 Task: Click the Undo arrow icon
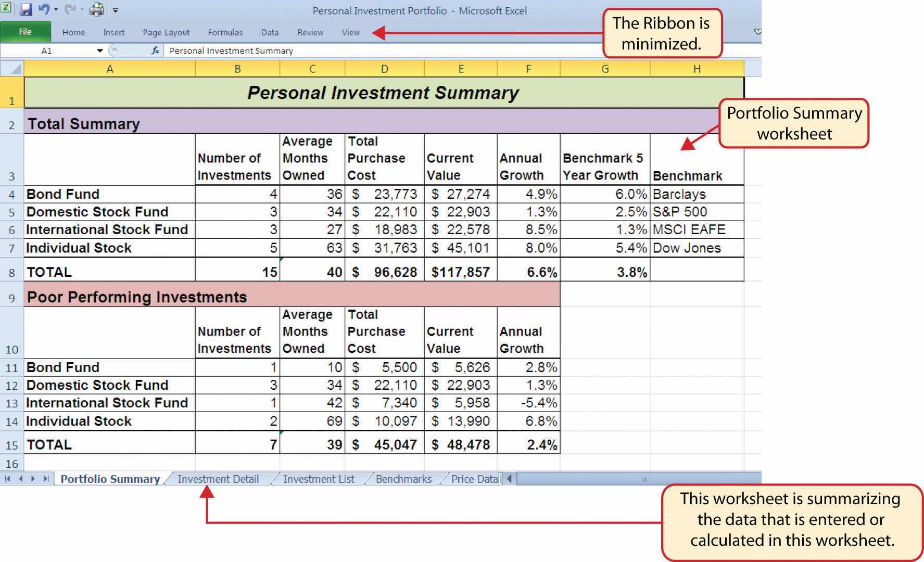point(44,9)
